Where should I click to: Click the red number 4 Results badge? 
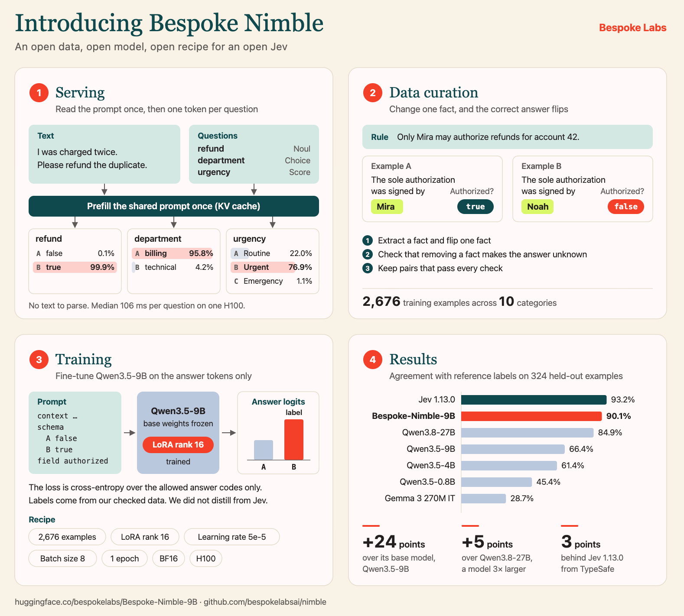click(x=373, y=360)
